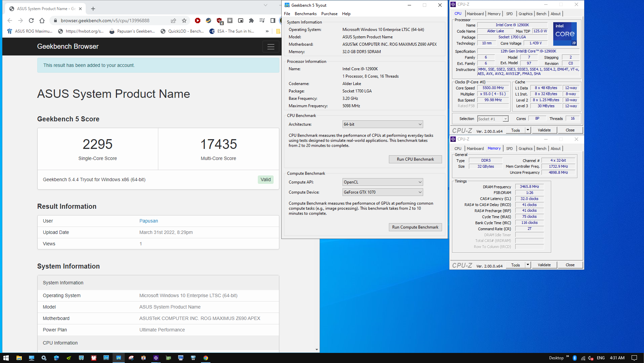Viewport: 644px width, 363px height.
Task: Open ESA The Sun bookmark
Action: [232, 31]
